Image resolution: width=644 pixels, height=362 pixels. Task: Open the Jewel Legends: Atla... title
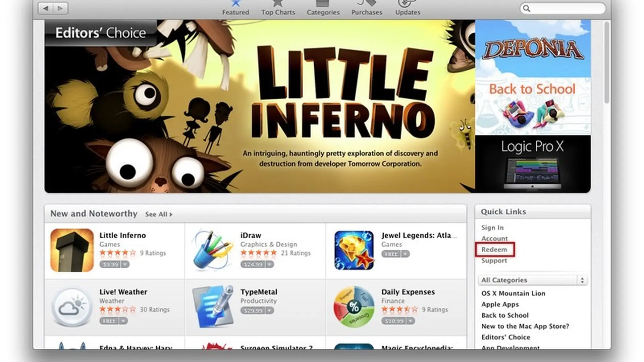(x=419, y=235)
